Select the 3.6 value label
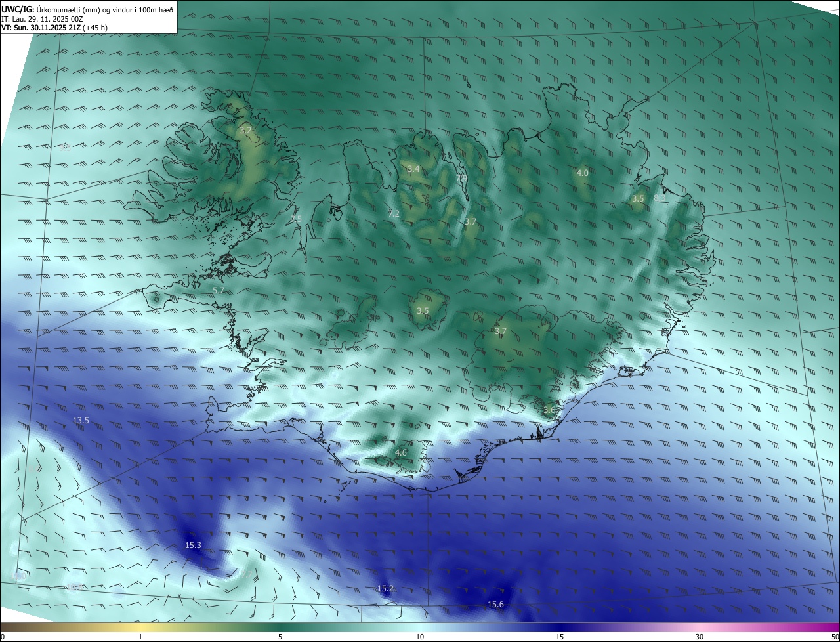The width and height of the screenshot is (840, 642). point(549,410)
